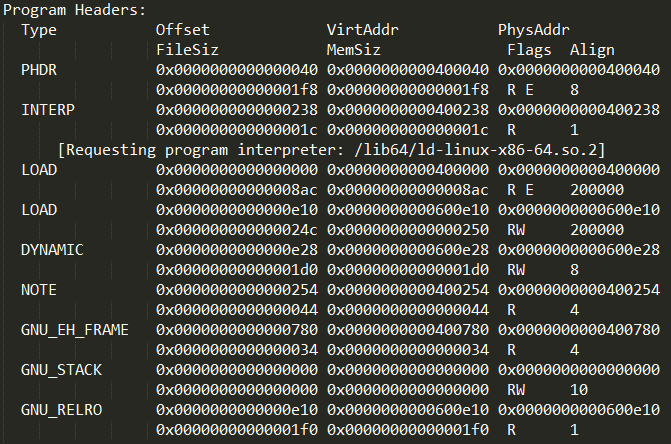Click the PhysAddr column header
The height and width of the screenshot is (444, 671).
[534, 30]
